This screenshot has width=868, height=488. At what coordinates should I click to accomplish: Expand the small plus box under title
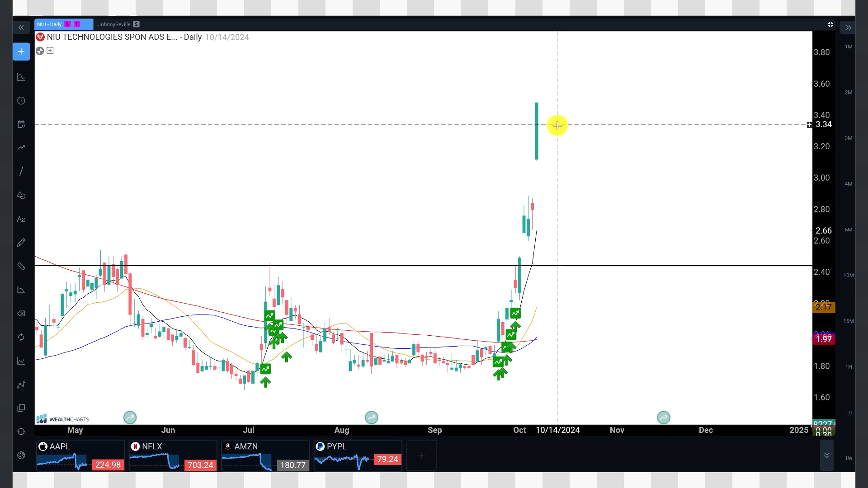[50, 51]
